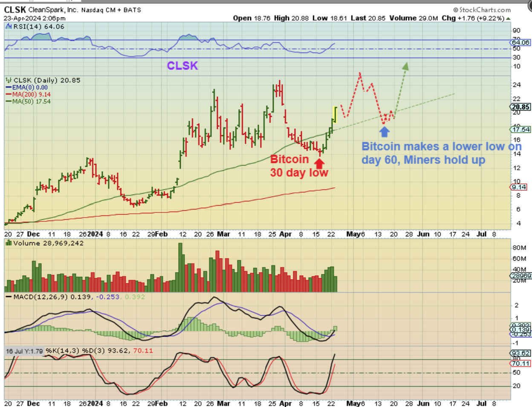Click the 70.11 stochastic tag on right axis
The width and height of the screenshot is (532, 407).
pyautogui.click(x=520, y=363)
